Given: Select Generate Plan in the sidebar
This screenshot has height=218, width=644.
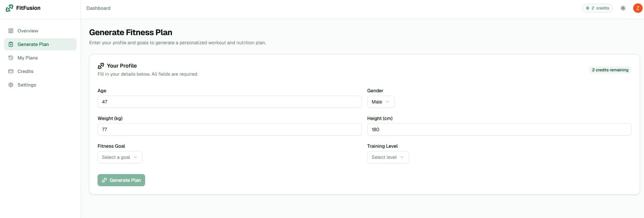Looking at the screenshot, I should click(x=40, y=44).
